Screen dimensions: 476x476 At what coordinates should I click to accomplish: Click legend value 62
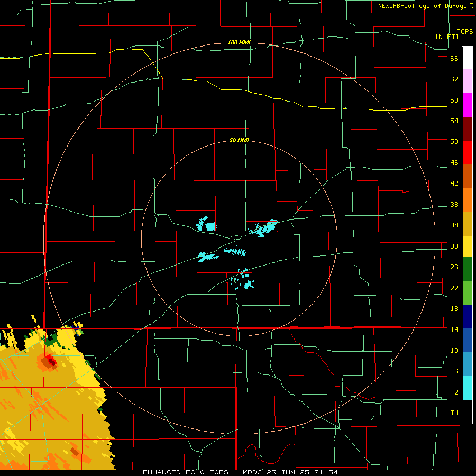tap(454, 79)
